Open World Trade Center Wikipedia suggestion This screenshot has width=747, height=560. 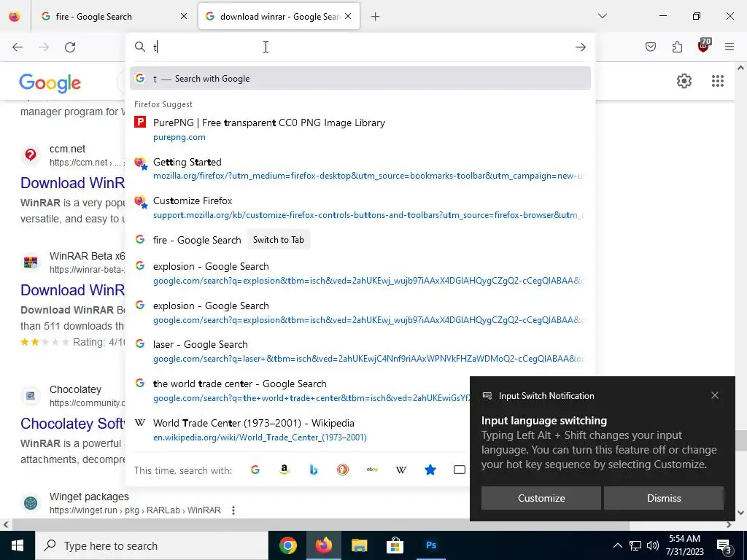point(300,429)
